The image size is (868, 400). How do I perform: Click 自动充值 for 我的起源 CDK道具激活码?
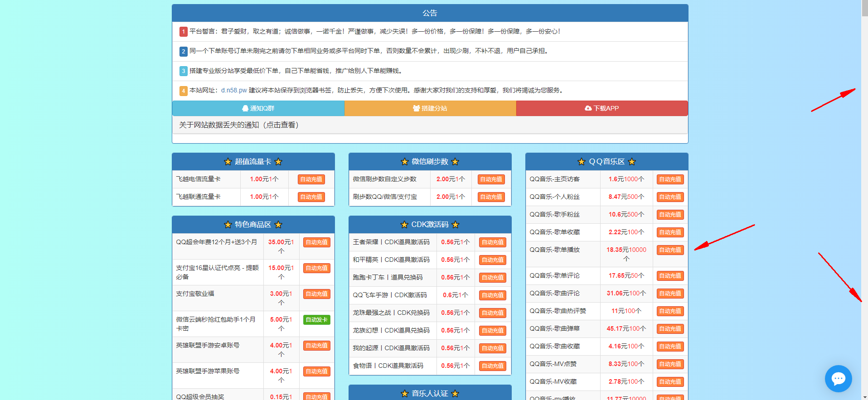[493, 348]
